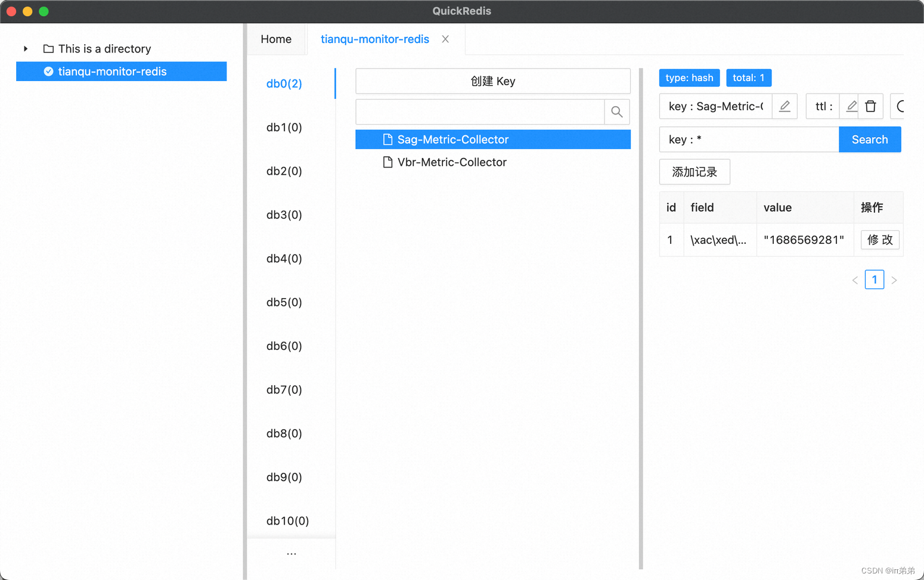
Task: Click the pencil icon to edit ttl
Action: (x=851, y=106)
